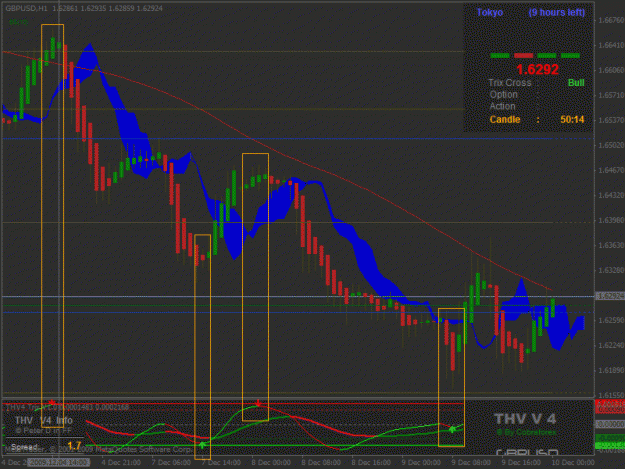625x469 pixels.
Task: Click the 1.62590 price axis label
Action: (611, 320)
